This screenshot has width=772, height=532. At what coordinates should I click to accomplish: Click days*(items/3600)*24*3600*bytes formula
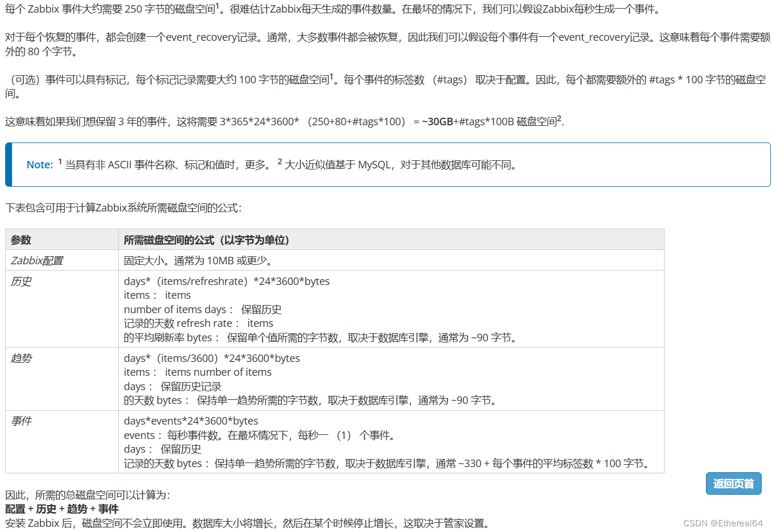coord(212,358)
